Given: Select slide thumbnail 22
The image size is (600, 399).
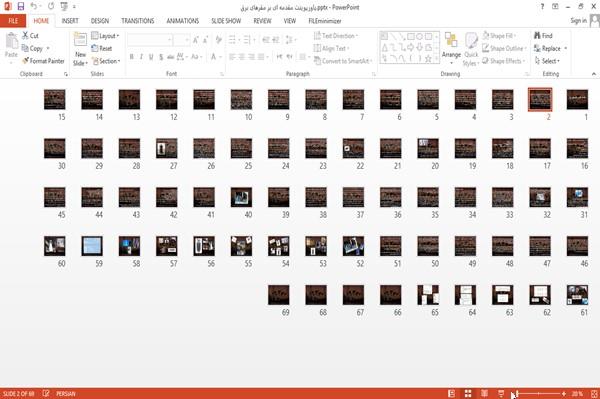Looking at the screenshot, I should coord(353,148).
